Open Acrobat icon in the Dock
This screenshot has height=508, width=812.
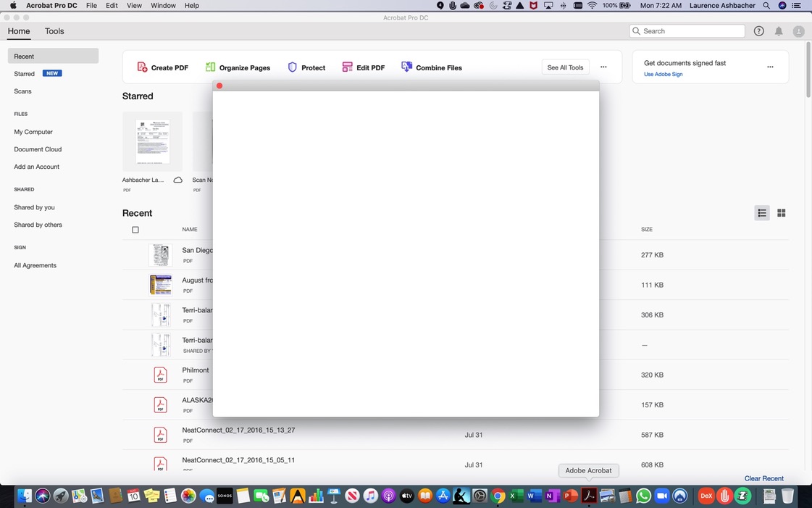coord(589,496)
